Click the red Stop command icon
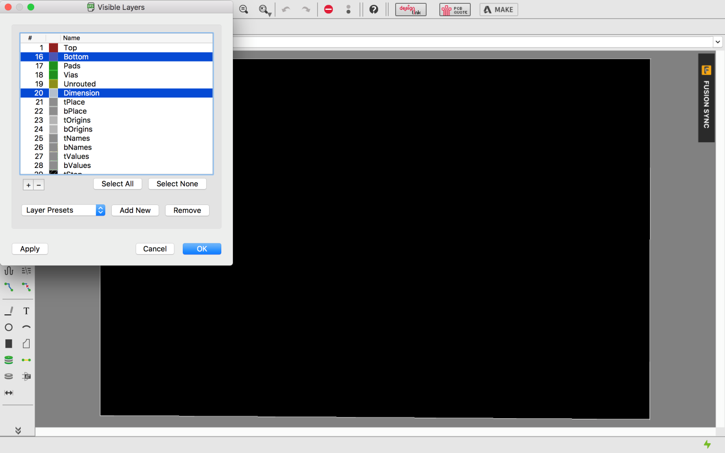The height and width of the screenshot is (453, 725). [x=328, y=9]
